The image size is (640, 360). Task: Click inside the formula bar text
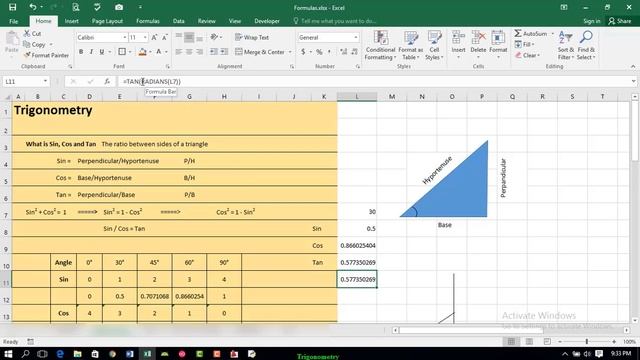point(152,82)
